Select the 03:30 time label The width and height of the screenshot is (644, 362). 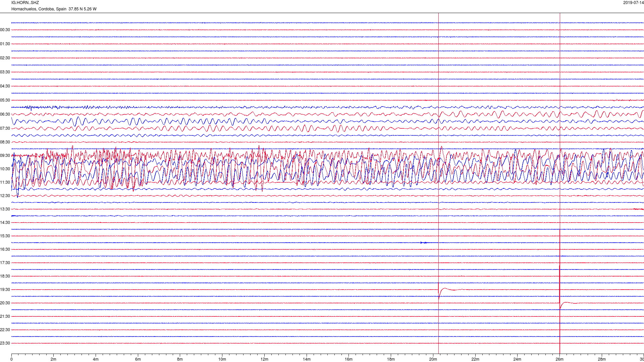[x=5, y=72]
